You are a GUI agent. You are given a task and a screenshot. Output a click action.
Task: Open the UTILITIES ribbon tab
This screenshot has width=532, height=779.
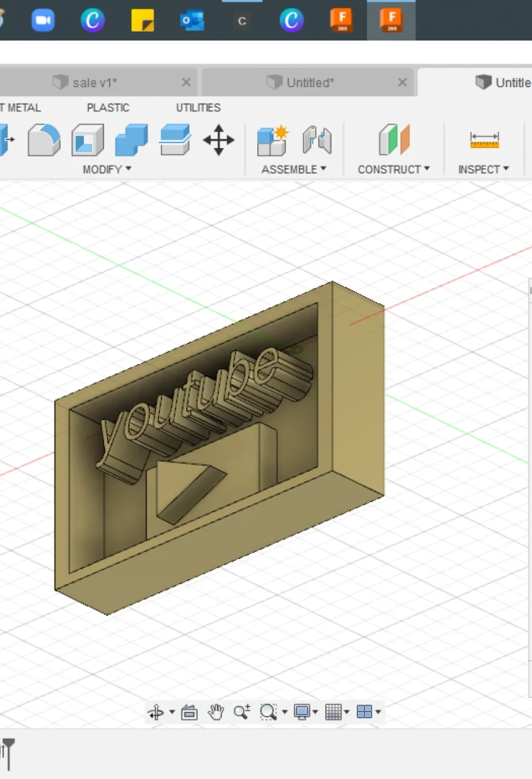198,108
